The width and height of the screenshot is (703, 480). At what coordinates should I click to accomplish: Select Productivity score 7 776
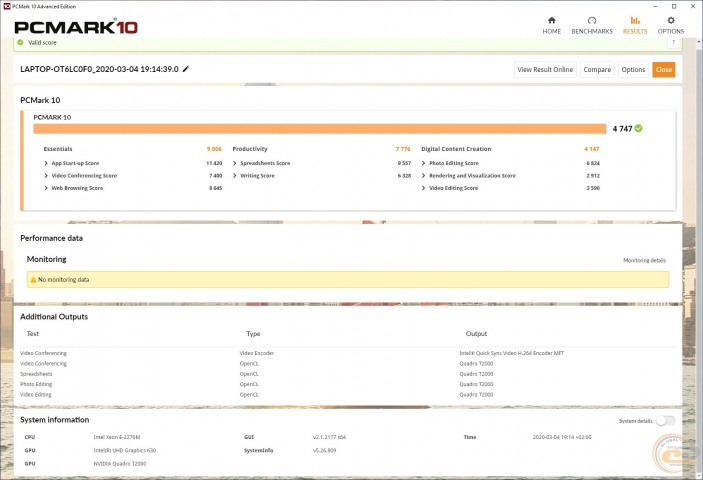403,149
